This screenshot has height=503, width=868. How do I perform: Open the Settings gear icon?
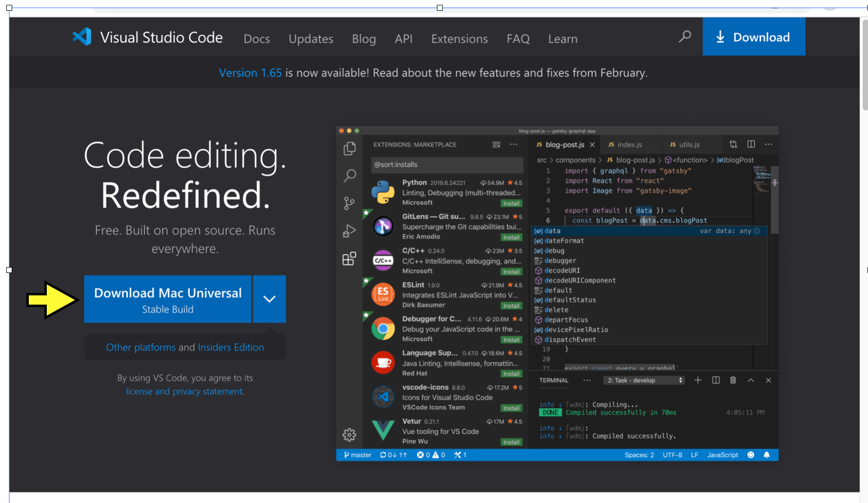click(x=349, y=434)
